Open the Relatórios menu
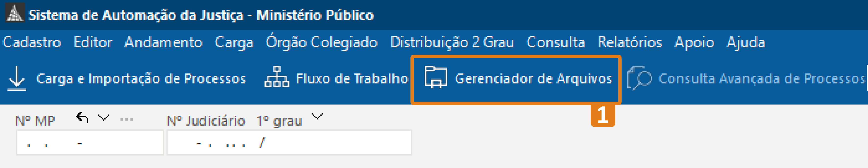The image size is (868, 168). coord(630,43)
